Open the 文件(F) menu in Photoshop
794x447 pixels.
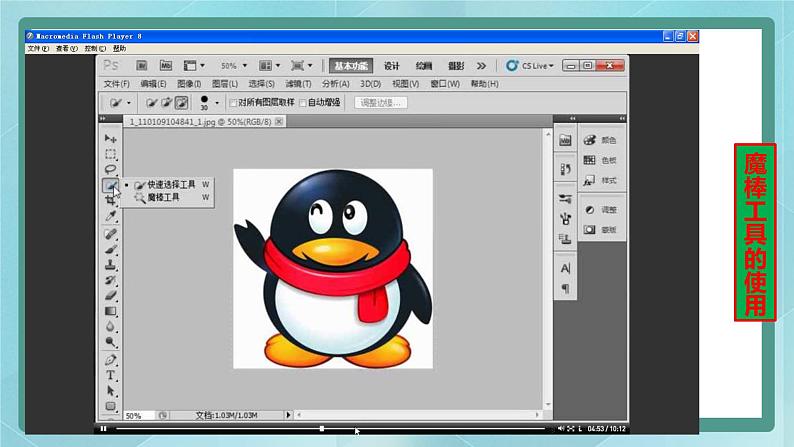(116, 84)
